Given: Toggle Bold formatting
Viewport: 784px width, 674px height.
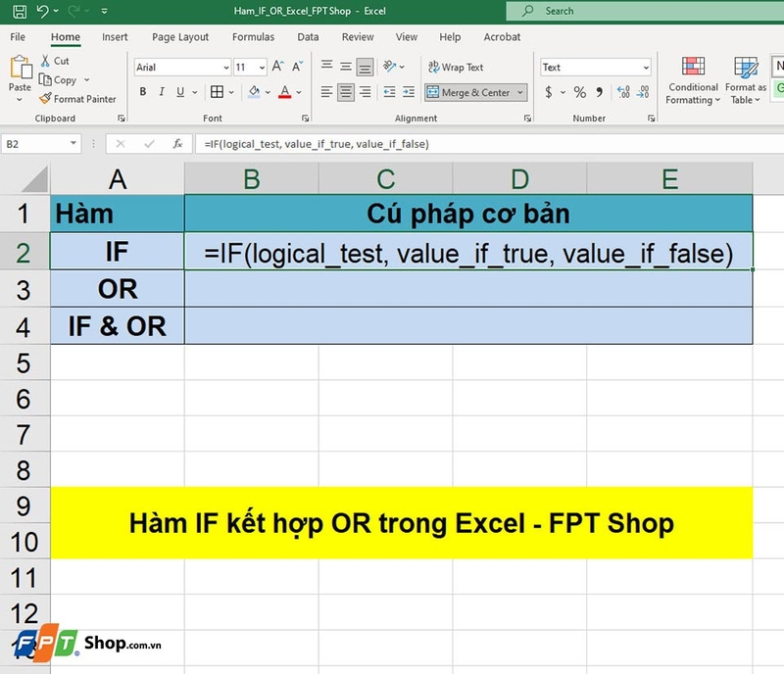Looking at the screenshot, I should pyautogui.click(x=143, y=91).
